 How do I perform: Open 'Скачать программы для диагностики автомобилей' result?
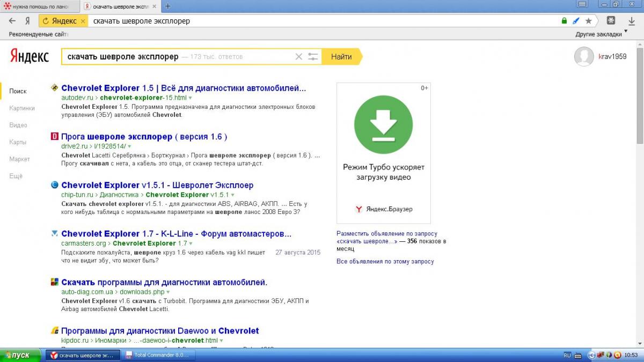pyautogui.click(x=164, y=282)
